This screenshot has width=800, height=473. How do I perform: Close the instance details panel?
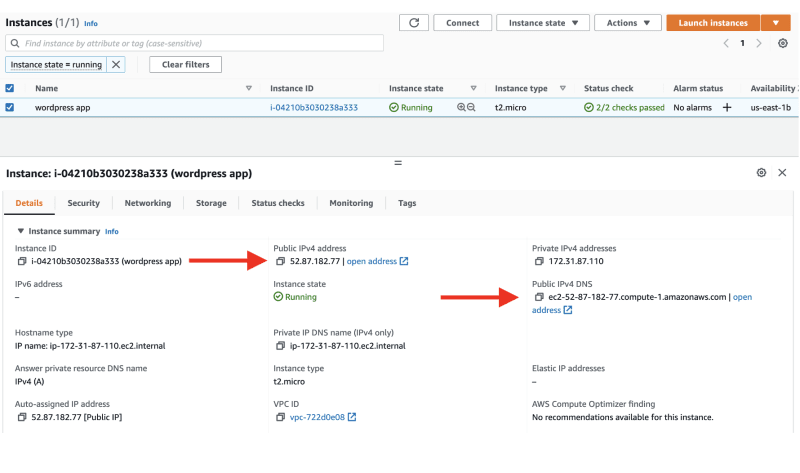pos(782,172)
